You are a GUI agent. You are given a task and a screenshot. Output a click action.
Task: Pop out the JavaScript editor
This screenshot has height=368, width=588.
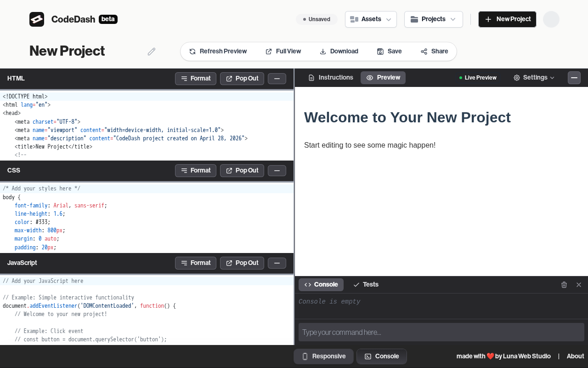coord(242,263)
